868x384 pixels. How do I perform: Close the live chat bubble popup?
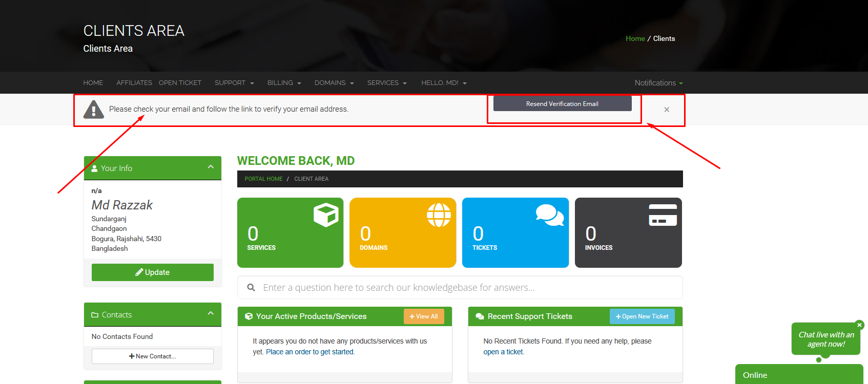pyautogui.click(x=859, y=325)
